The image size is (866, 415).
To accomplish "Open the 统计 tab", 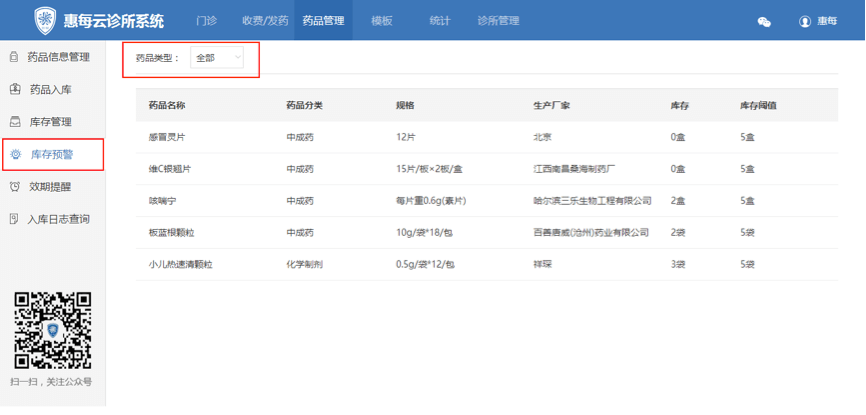I will coord(440,21).
